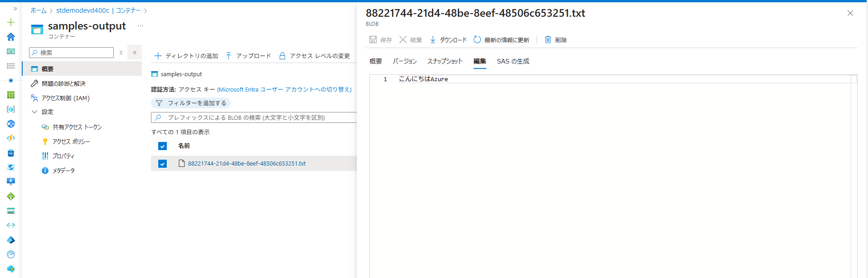Click the Favorites star icon
This screenshot has height=278, width=868.
click(11, 80)
